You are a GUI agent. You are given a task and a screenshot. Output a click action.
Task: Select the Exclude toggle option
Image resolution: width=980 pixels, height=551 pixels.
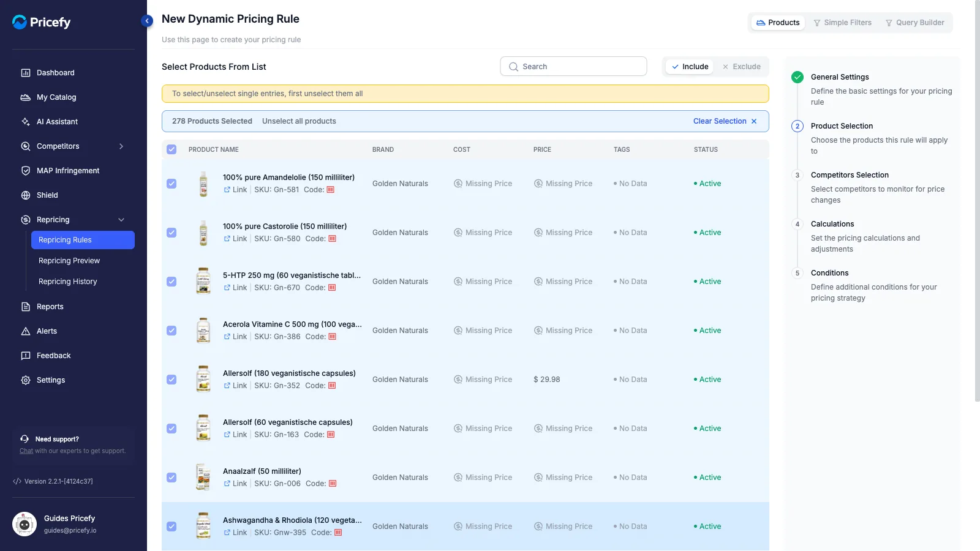point(741,67)
